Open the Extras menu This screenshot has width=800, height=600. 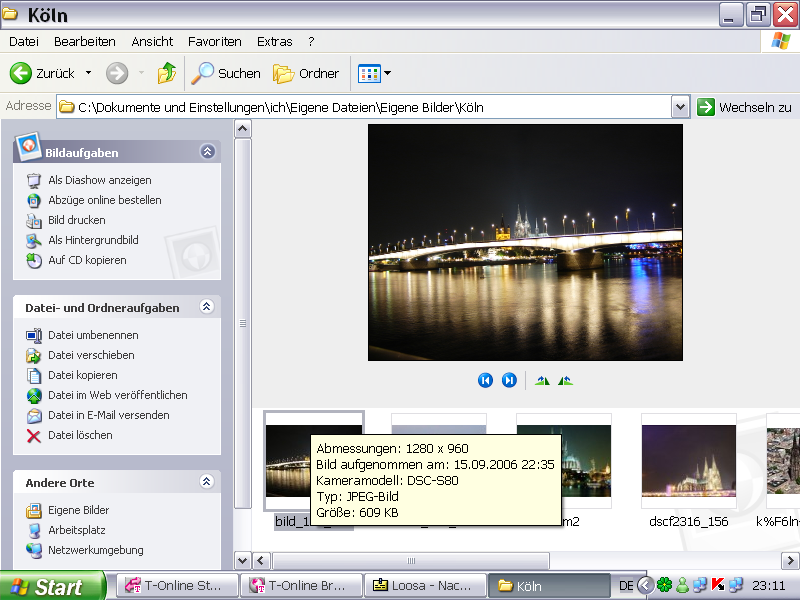274,42
